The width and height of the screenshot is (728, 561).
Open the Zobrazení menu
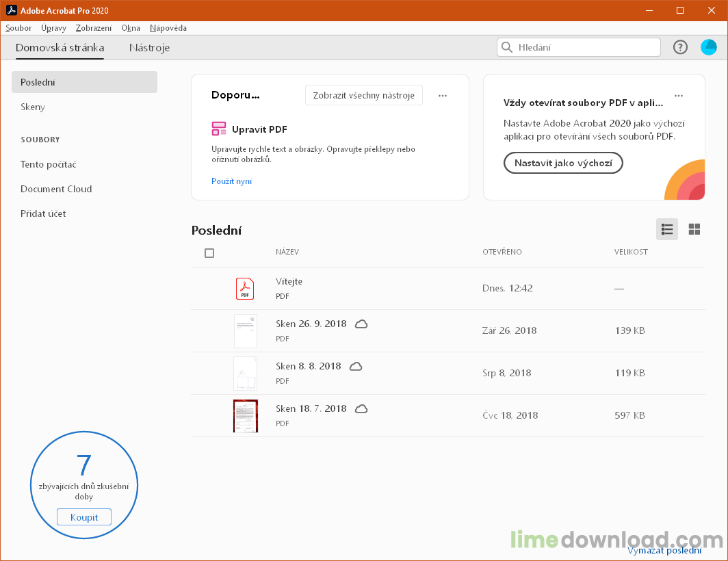click(94, 28)
